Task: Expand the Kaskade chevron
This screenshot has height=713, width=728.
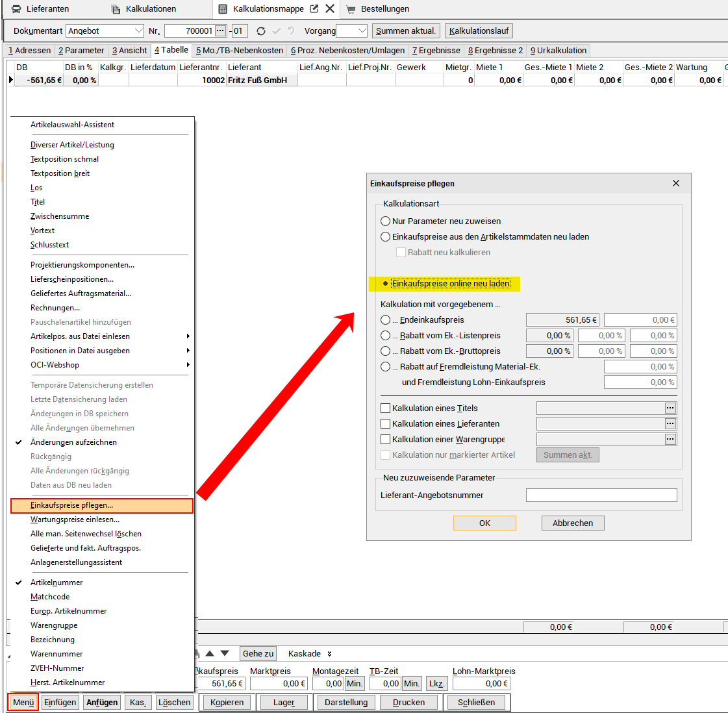Action: [330, 653]
